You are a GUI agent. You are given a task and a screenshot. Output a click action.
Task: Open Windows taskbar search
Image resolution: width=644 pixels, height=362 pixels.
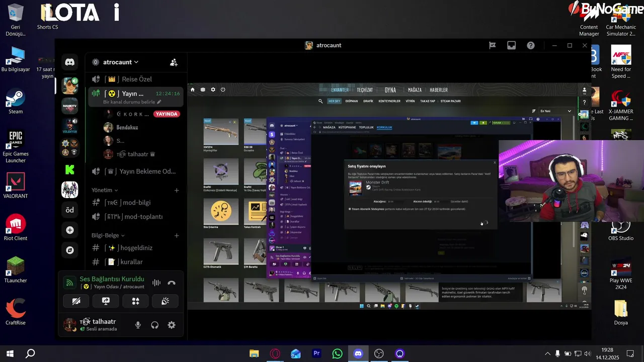pyautogui.click(x=30, y=354)
